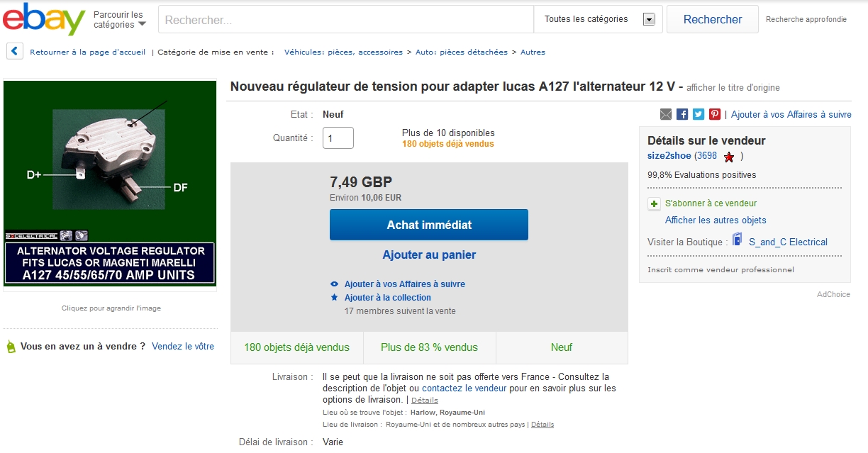
Task: Open the 'Toutes les catégories' dropdown
Action: click(598, 19)
